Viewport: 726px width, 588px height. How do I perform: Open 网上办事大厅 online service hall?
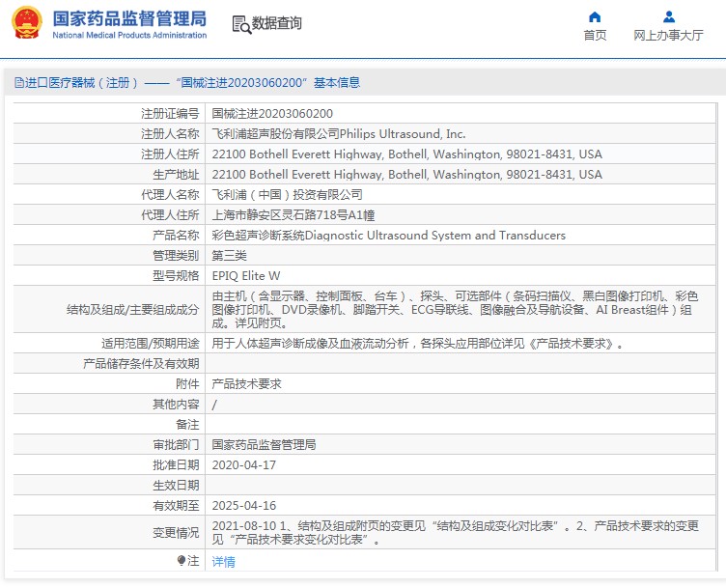click(668, 35)
